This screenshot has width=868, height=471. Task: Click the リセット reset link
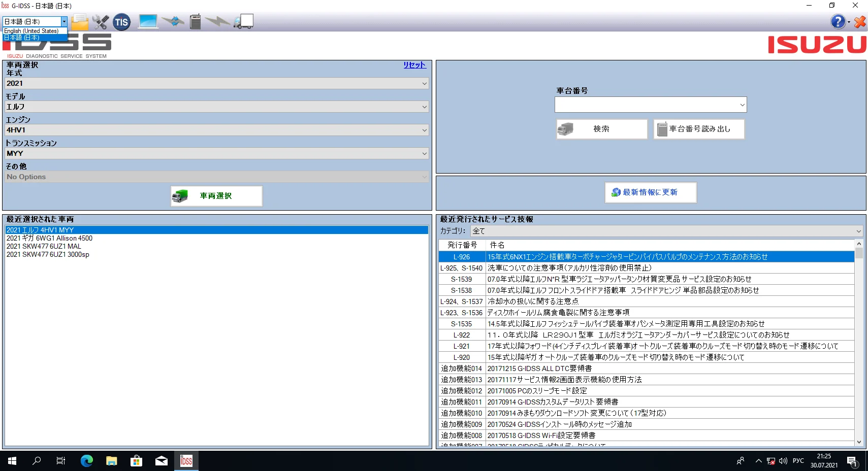(x=414, y=65)
